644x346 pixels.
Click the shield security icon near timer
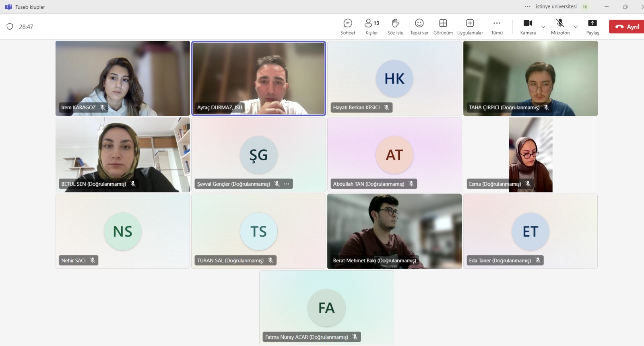[10, 27]
